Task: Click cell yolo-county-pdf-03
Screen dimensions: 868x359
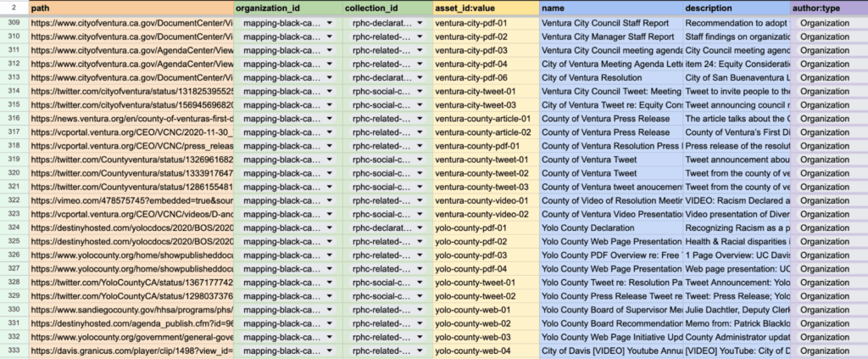Action: 486,255
